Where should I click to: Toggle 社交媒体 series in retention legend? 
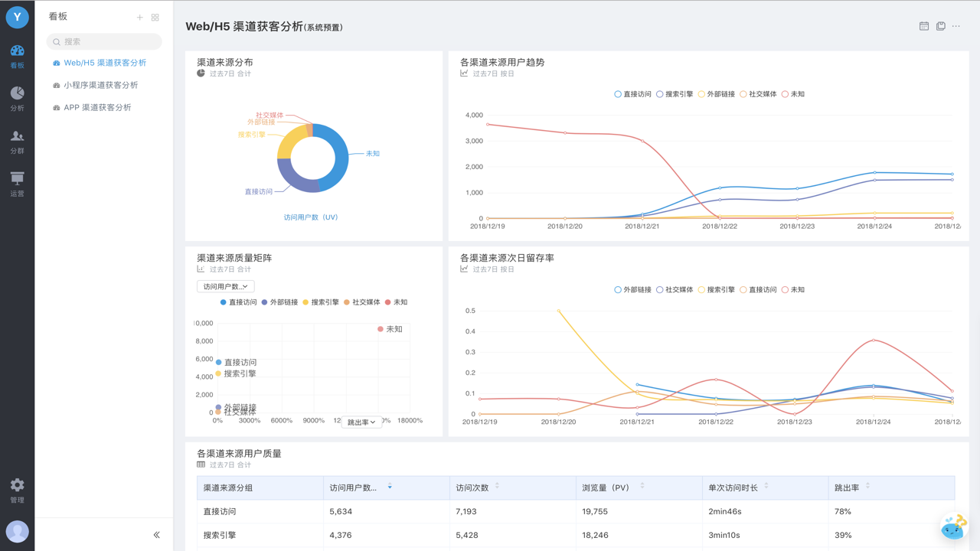[x=675, y=290]
